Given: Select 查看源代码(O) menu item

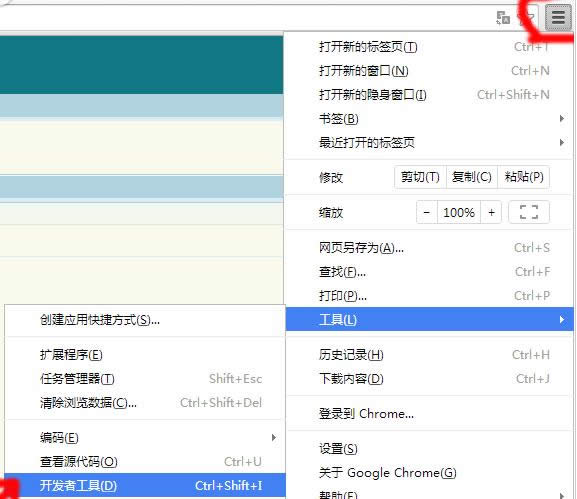Looking at the screenshot, I should [x=145, y=461].
